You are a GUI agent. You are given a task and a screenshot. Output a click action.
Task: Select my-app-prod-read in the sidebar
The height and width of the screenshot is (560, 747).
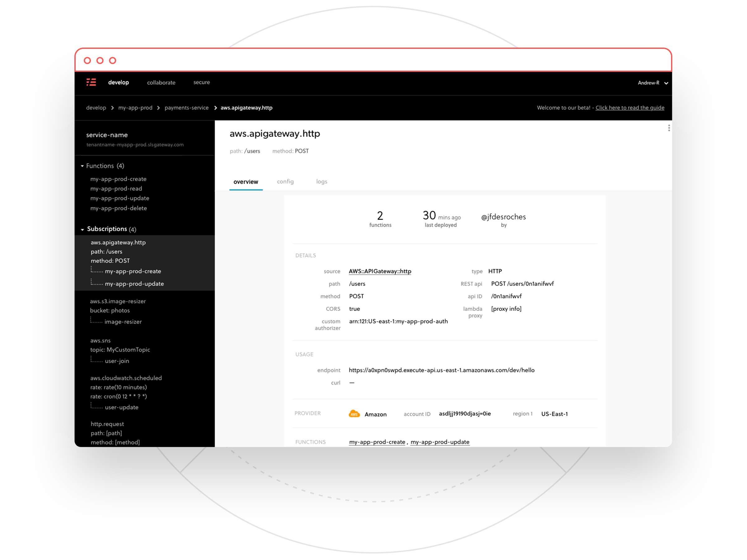116,188
